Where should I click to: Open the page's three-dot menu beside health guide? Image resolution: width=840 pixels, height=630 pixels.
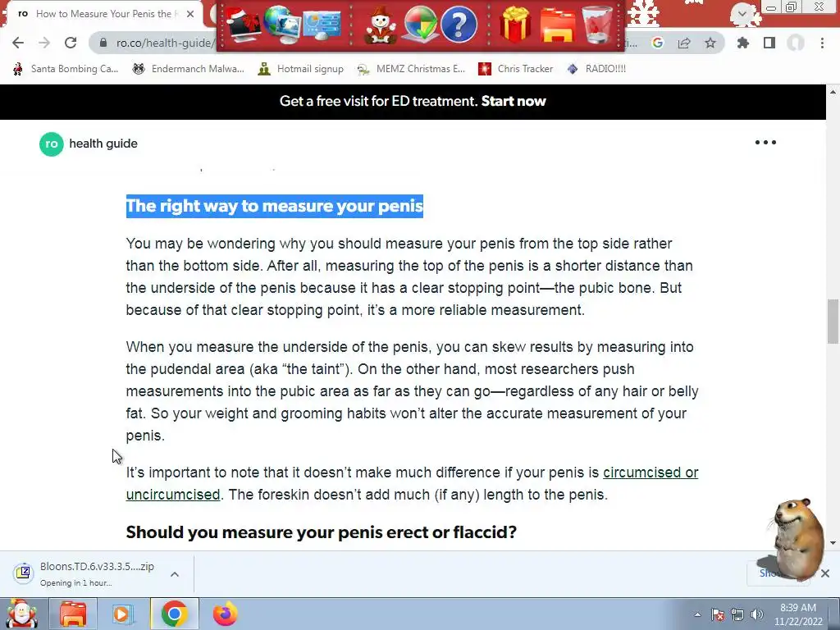765,143
